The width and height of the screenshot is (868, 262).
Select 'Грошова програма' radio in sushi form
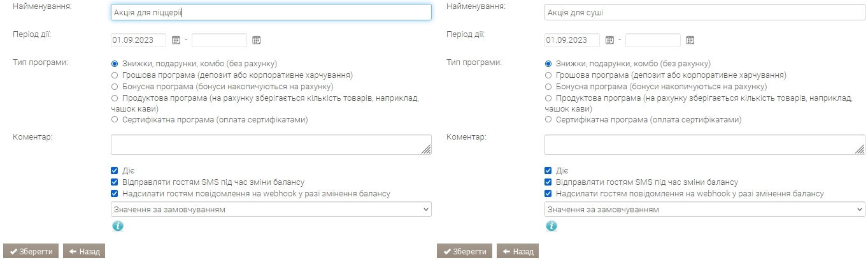[x=548, y=75]
